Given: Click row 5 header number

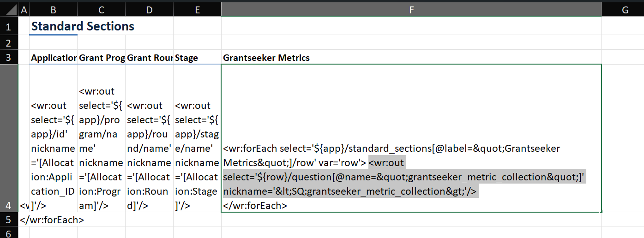Looking at the screenshot, I should [9, 220].
